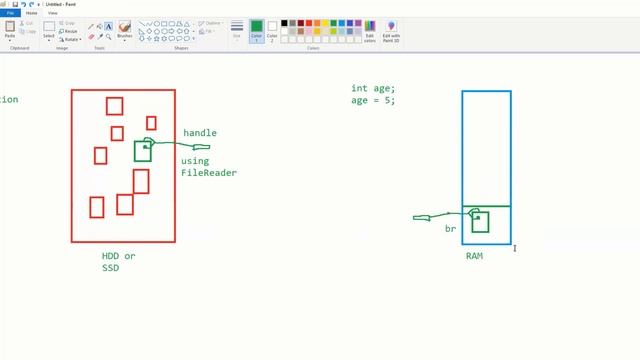Choose the Rectangle shape
Viewport: 640px width, 360px height.
point(164,24)
